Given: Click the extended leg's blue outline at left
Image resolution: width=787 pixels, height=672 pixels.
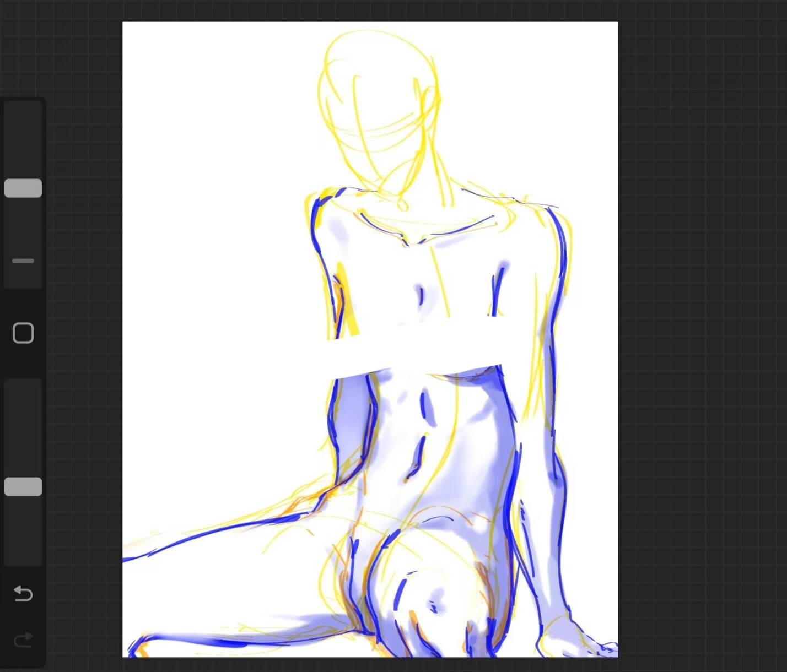Looking at the screenshot, I should pyautogui.click(x=220, y=533).
